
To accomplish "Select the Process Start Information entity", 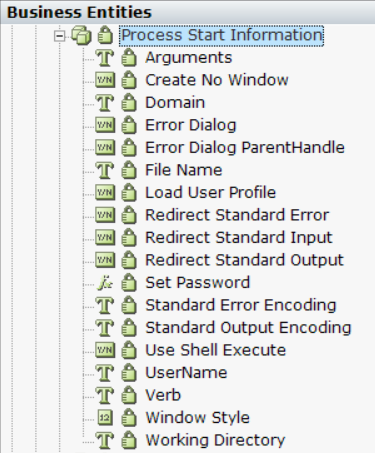I will pos(222,35).
